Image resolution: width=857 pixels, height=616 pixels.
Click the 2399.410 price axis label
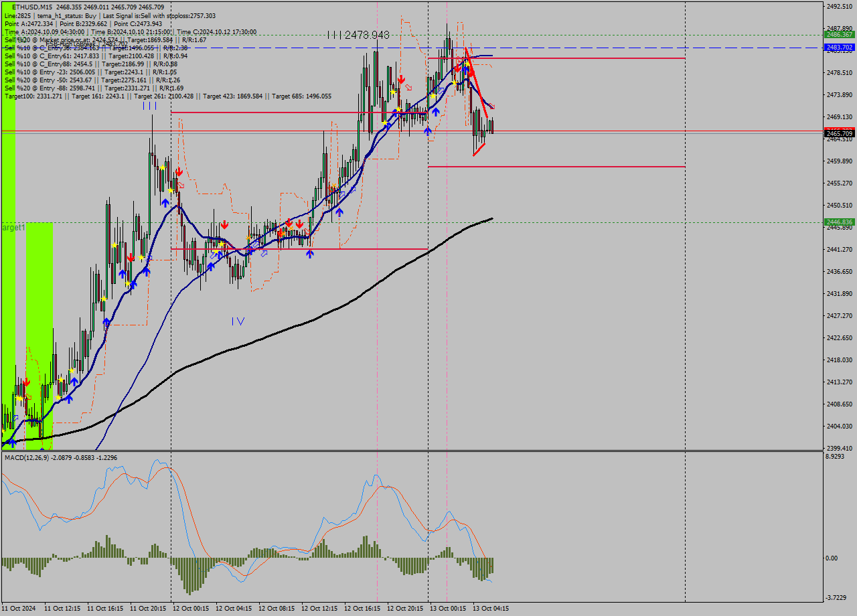click(840, 449)
